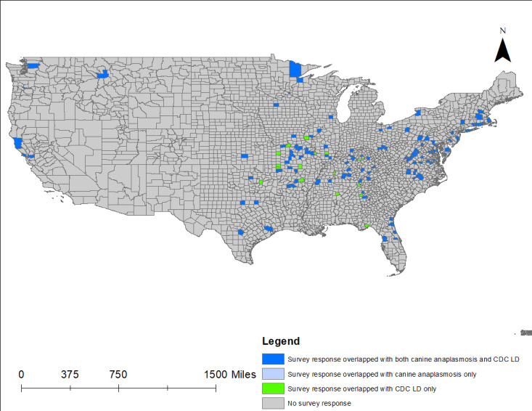
Task: Click the blue legend swatch
Action: click(x=273, y=359)
